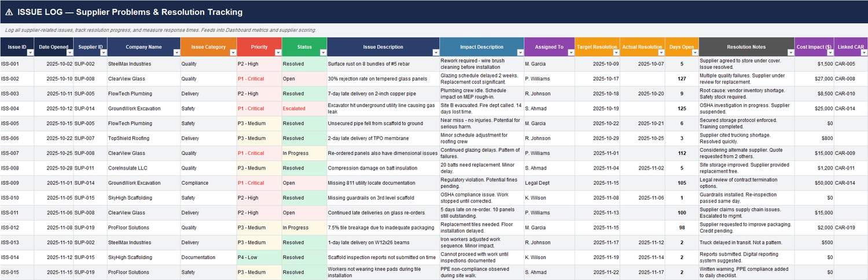The width and height of the screenshot is (868, 280).
Task: Open the Status column filter dropdown
Action: (323, 52)
